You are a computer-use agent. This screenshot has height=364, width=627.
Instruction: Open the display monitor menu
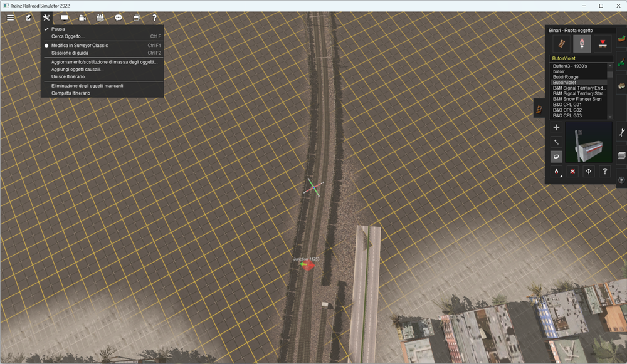coord(65,18)
